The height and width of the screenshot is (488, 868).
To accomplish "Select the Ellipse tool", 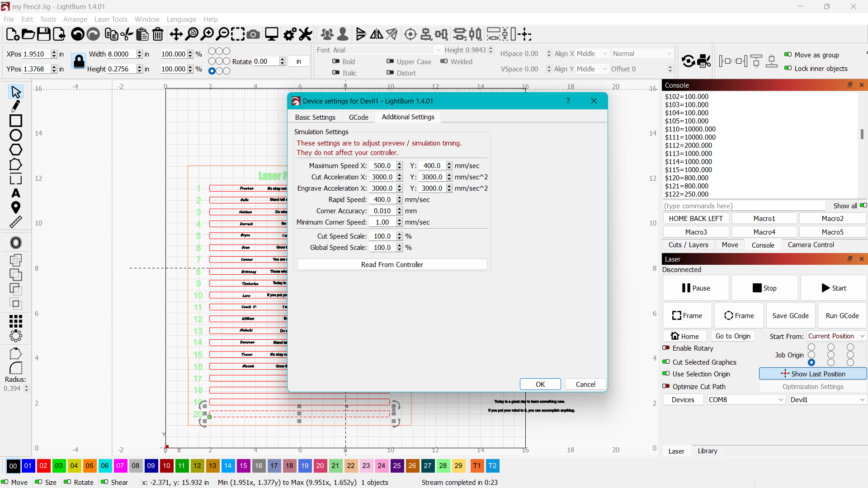I will coord(16,135).
